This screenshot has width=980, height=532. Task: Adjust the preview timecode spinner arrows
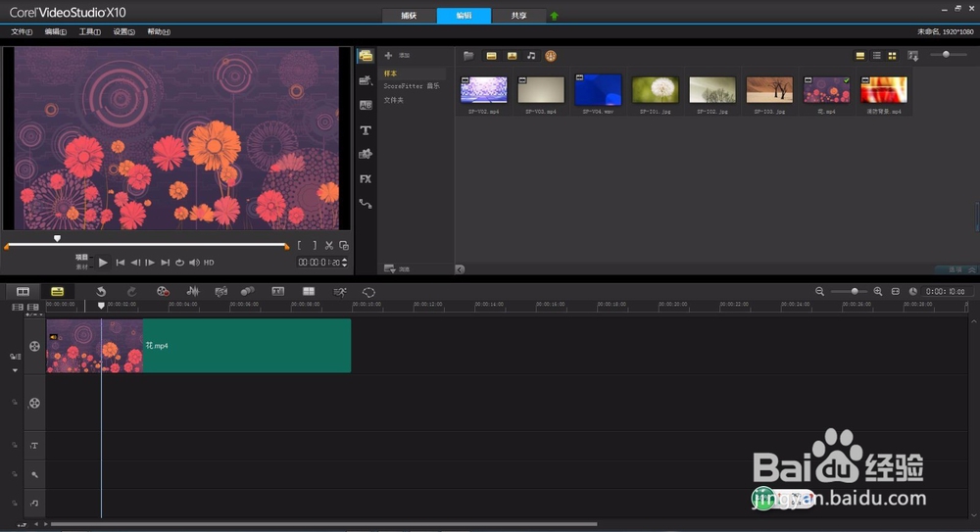click(344, 263)
